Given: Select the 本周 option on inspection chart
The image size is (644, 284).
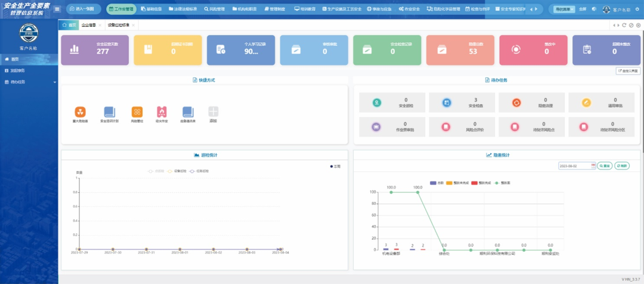Looking at the screenshot, I should click(336, 166).
